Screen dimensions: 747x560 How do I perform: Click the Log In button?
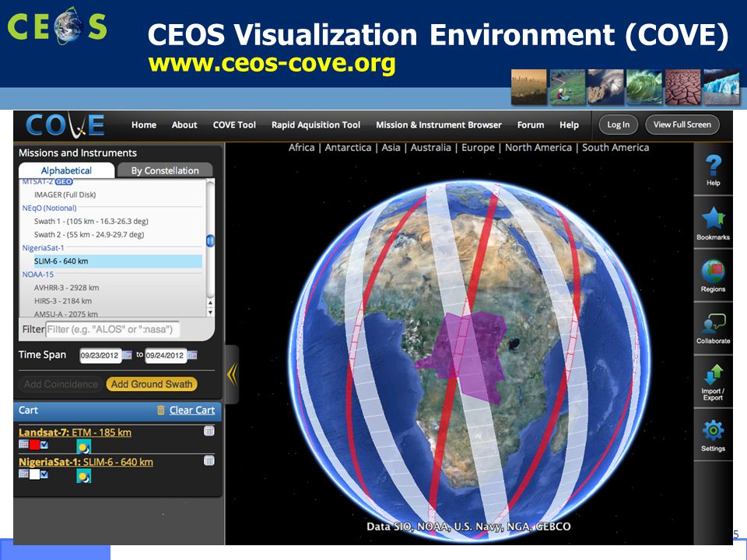[x=618, y=124]
